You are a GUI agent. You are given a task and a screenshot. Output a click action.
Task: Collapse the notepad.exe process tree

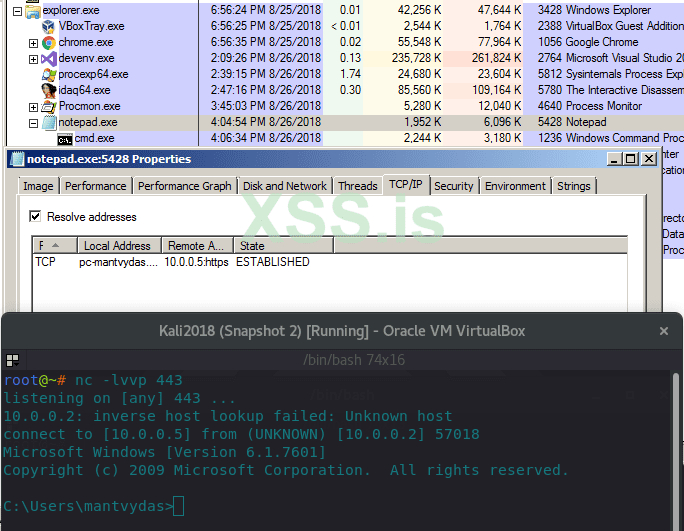(33, 123)
